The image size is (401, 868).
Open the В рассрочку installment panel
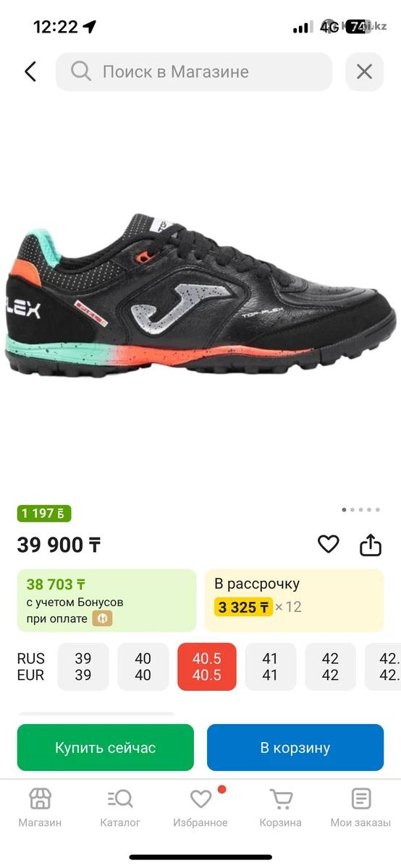coord(294,600)
